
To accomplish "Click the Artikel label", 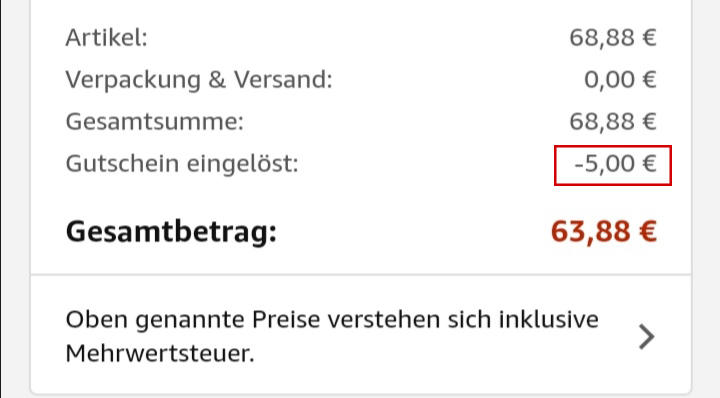I will point(107,38).
